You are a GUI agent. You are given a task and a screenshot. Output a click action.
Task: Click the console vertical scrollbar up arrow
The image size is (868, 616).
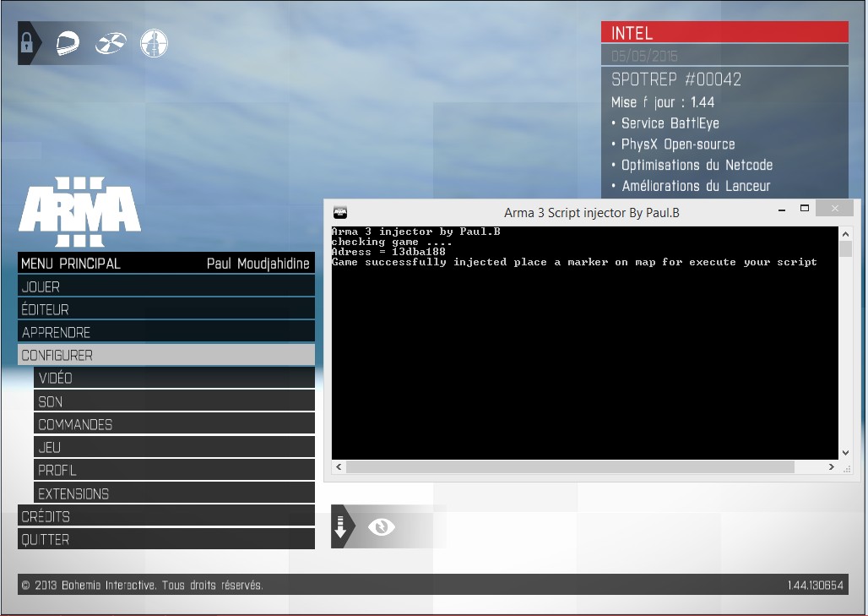point(845,233)
